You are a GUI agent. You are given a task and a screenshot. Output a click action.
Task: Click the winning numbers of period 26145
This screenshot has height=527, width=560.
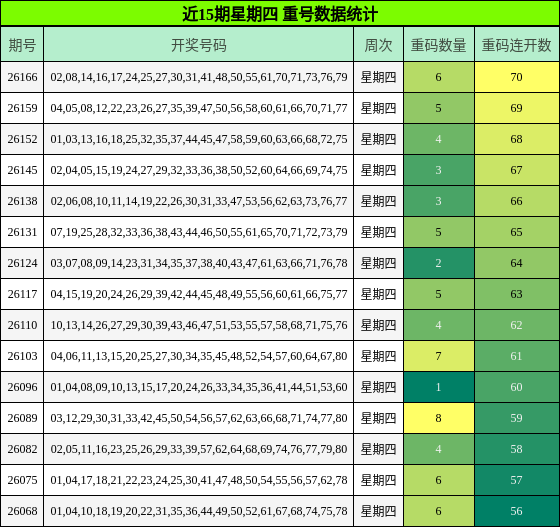[x=199, y=170]
